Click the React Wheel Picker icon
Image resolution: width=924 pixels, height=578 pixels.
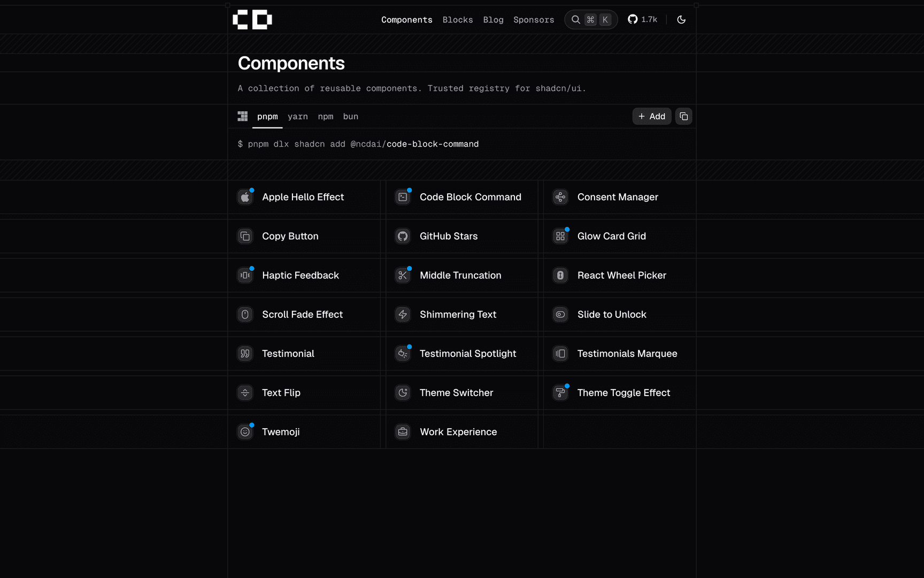(560, 275)
